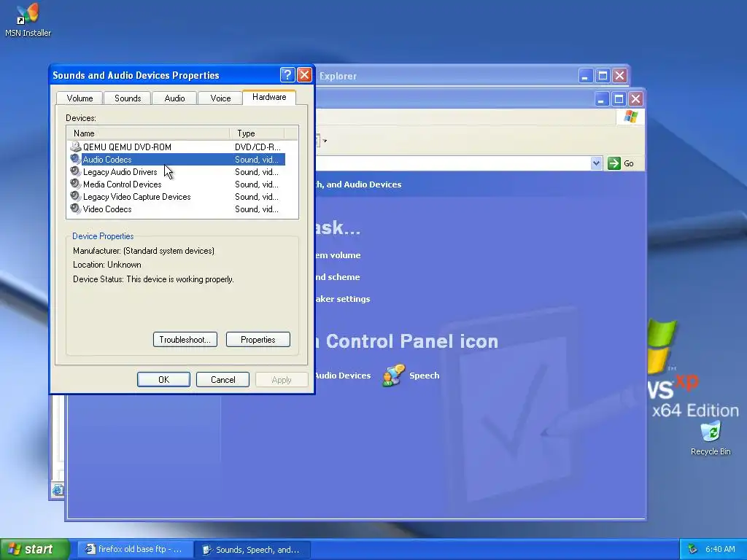The image size is (747, 560).
Task: Switch to the Volume tab
Action: (80, 98)
